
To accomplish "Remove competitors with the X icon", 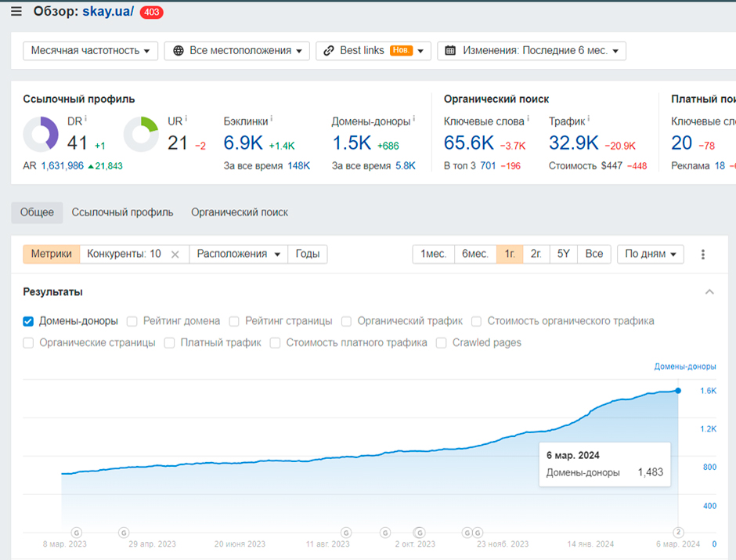I will [175, 255].
